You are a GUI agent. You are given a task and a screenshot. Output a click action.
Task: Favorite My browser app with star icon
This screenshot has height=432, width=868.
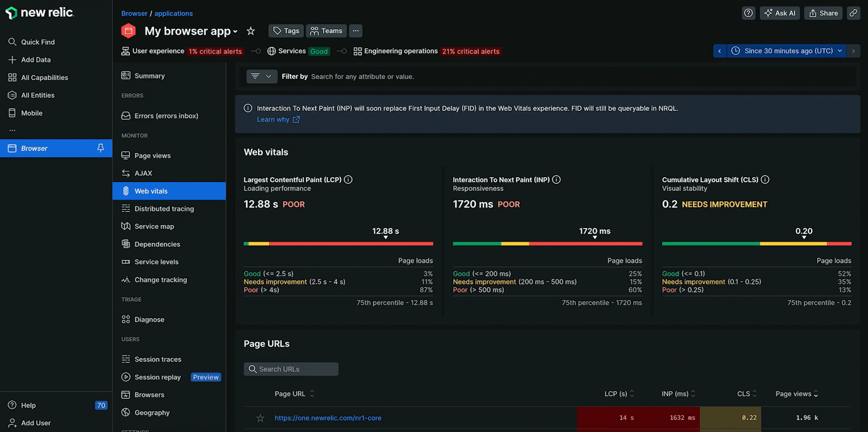tap(251, 31)
